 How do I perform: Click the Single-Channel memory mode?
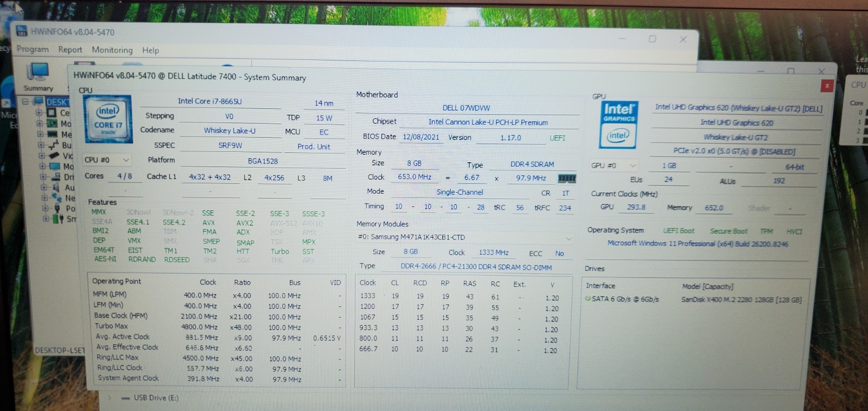459,192
